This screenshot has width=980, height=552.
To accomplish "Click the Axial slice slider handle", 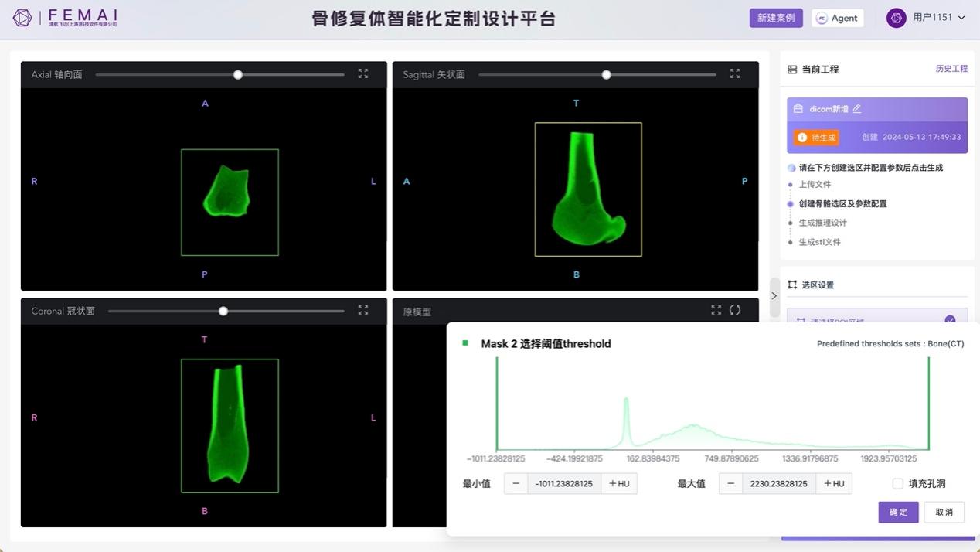I will click(238, 75).
